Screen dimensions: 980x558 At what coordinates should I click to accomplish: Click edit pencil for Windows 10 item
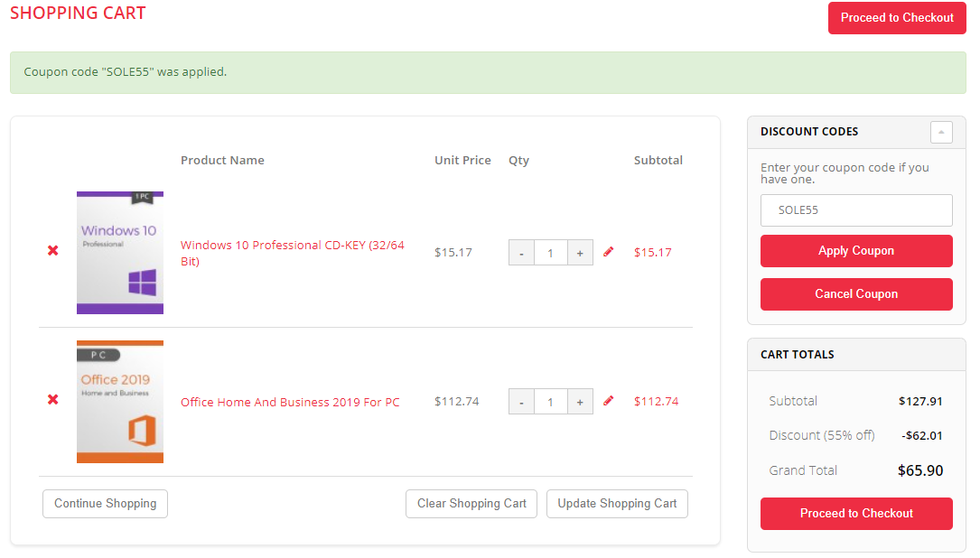click(608, 252)
